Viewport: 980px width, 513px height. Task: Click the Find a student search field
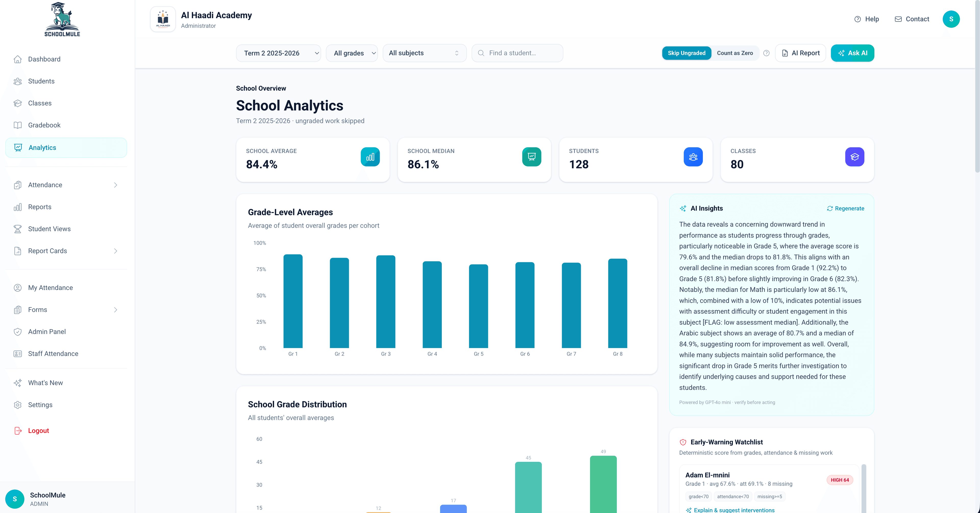[517, 53]
